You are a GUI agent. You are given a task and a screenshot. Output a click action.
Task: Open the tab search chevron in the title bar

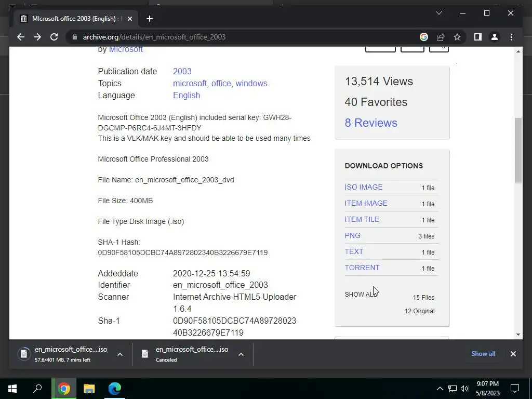438,13
